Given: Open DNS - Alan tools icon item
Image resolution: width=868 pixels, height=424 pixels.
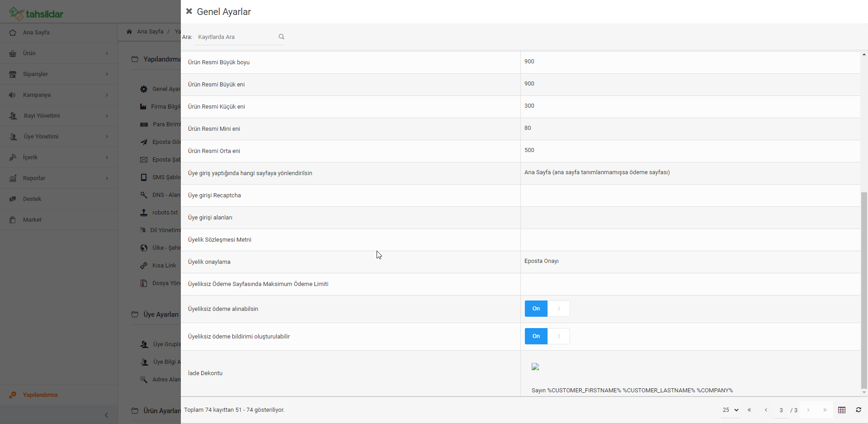Looking at the screenshot, I should [160, 195].
